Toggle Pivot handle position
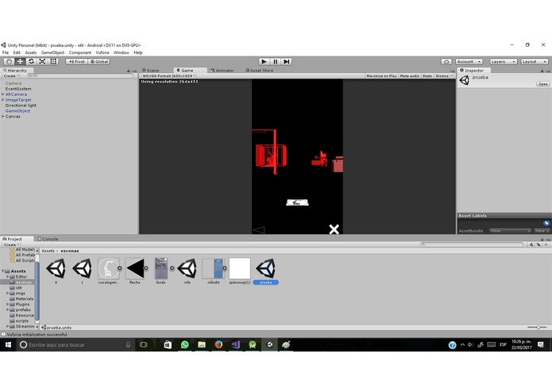552x392 pixels. (77, 62)
